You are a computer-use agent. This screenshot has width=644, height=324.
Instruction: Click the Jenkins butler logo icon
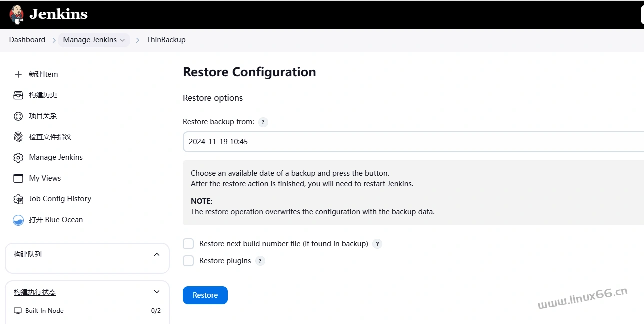(16, 15)
